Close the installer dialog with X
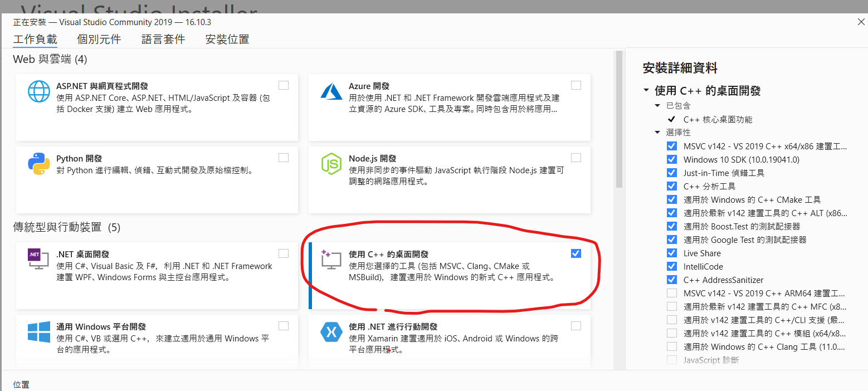 (861, 22)
